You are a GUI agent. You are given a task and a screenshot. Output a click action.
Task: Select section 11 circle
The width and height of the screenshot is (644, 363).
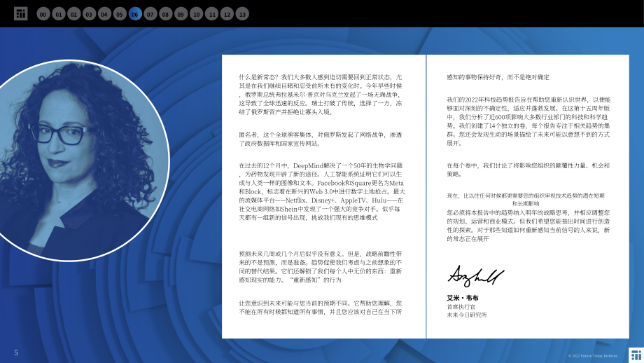pos(212,14)
